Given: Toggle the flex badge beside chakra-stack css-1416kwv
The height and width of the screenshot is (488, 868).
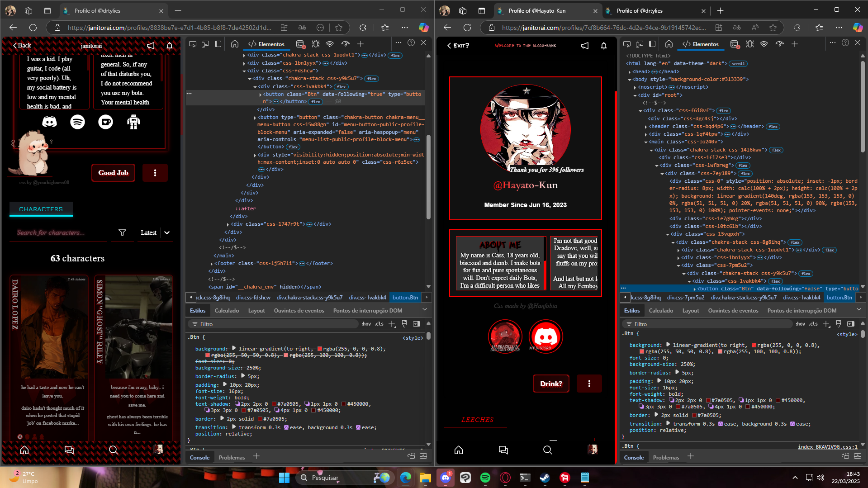Looking at the screenshot, I should click(x=777, y=150).
